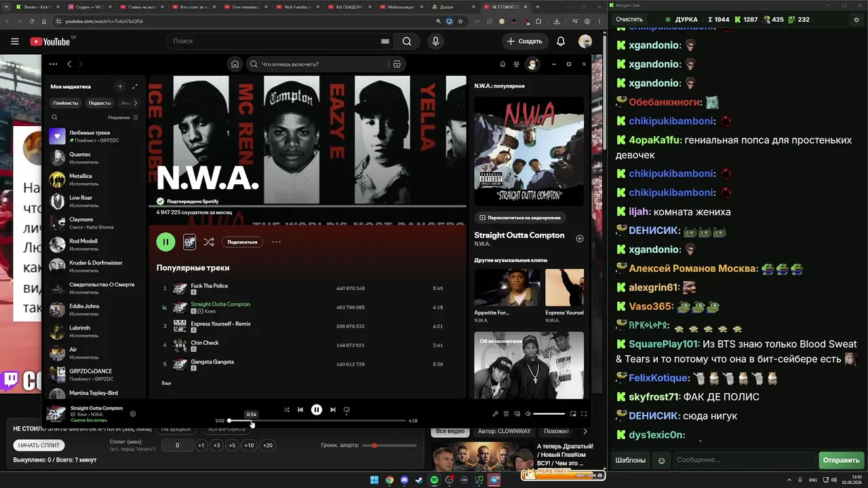Open a new browser tab

click(538, 7)
